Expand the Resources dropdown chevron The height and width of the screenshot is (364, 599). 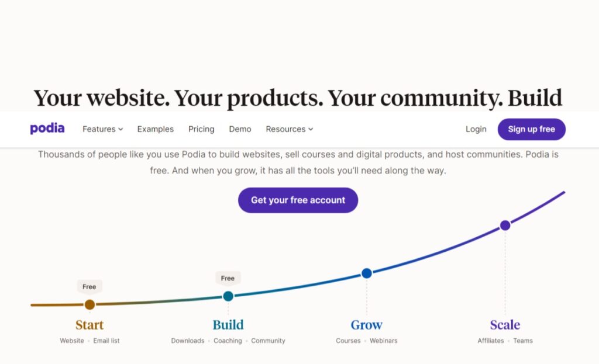(x=311, y=129)
